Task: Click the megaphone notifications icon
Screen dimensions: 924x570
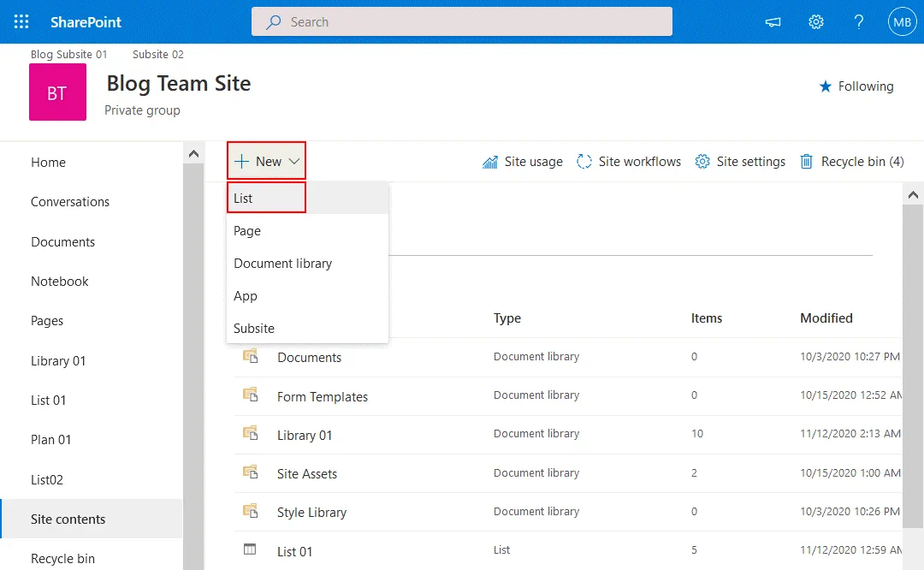Action: coord(773,22)
